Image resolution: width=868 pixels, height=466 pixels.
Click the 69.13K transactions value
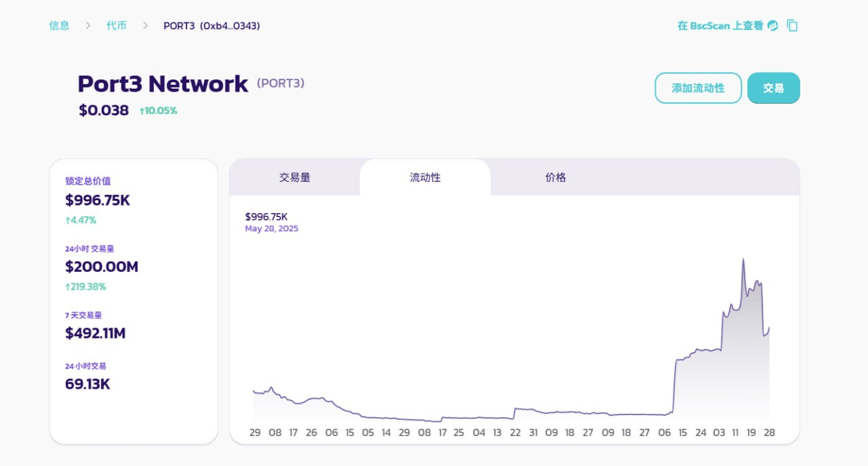[x=87, y=384]
